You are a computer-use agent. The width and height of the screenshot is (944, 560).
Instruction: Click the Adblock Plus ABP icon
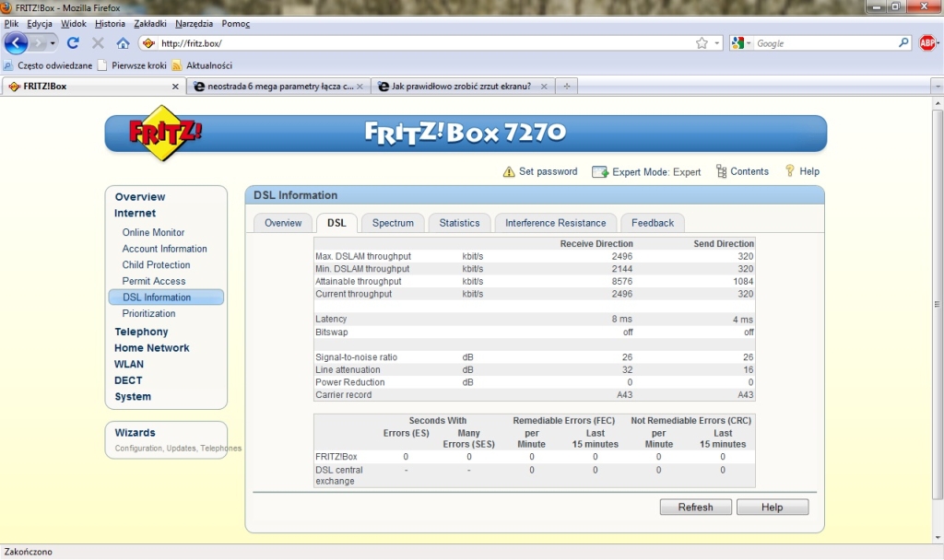pyautogui.click(x=927, y=42)
